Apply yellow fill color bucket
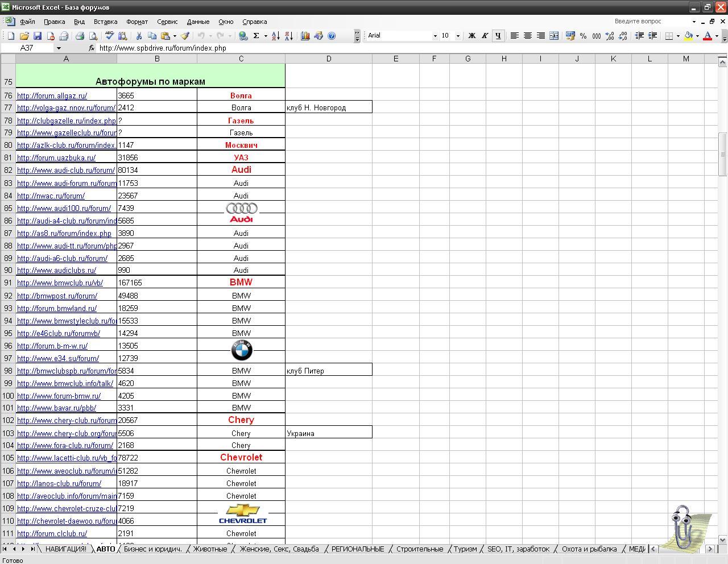Screen dimensions: 728x564 [688, 36]
